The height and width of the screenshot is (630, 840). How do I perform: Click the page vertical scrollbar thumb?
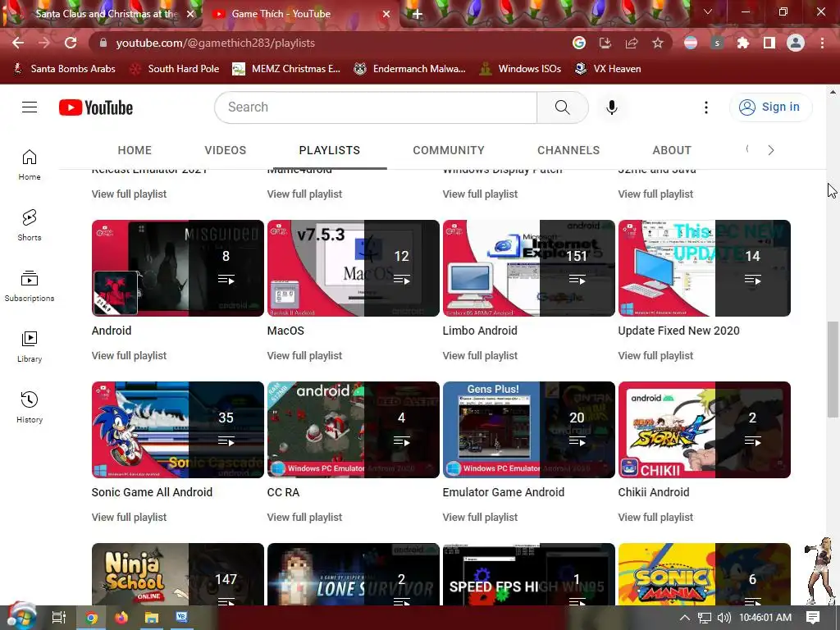(833, 369)
